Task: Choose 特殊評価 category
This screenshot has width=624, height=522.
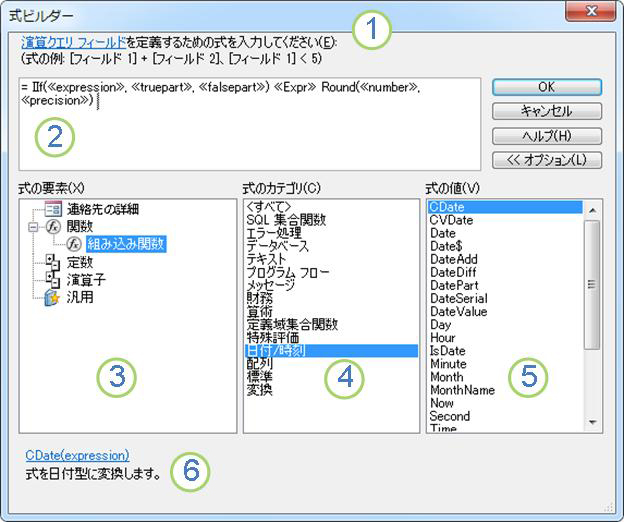Action: 331,337
